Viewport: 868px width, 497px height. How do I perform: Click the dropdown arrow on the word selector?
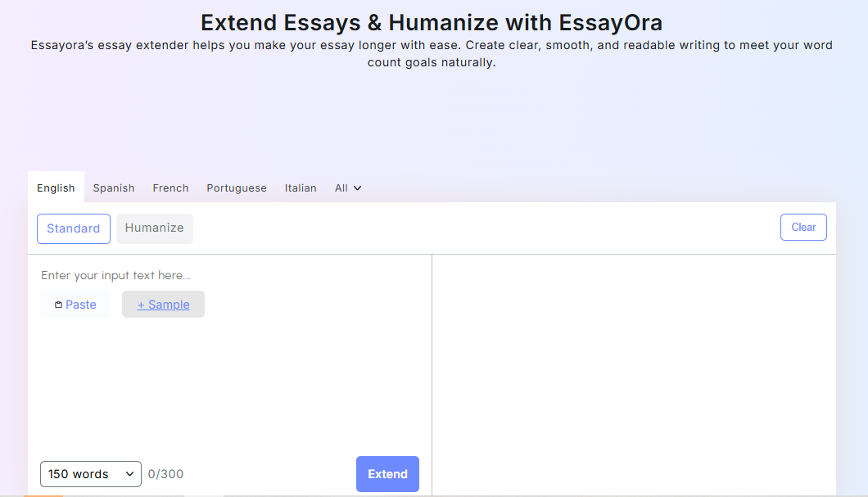click(x=129, y=474)
